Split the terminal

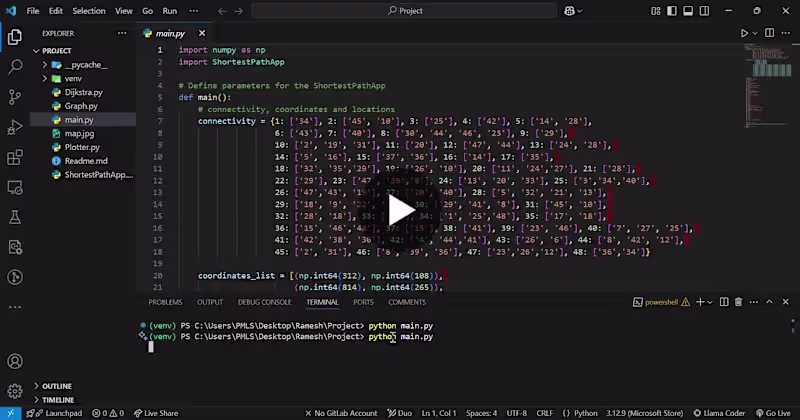pyautogui.click(x=724, y=302)
